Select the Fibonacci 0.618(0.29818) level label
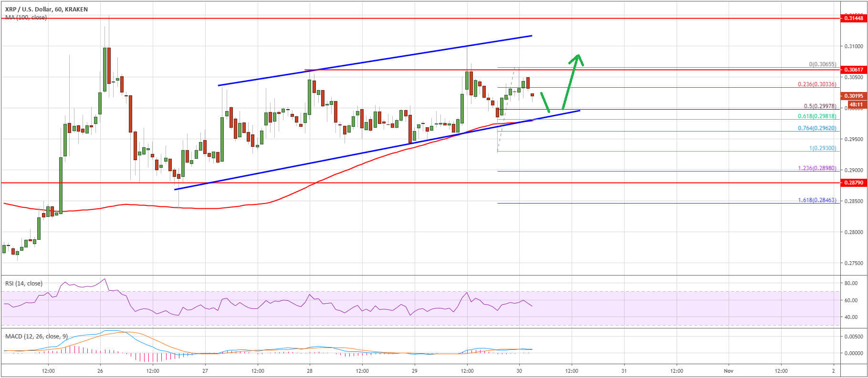The height and width of the screenshot is (378, 868). tap(817, 116)
